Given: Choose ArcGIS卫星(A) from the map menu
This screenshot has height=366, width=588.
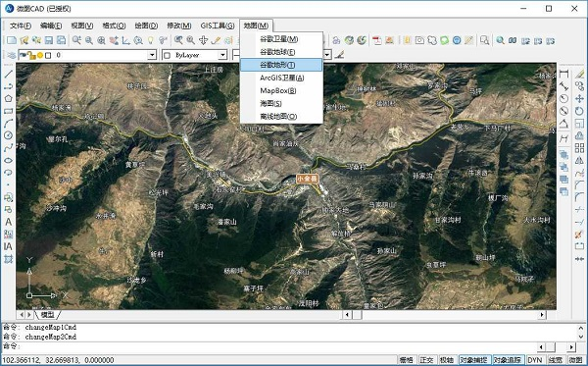Looking at the screenshot, I should (x=281, y=78).
